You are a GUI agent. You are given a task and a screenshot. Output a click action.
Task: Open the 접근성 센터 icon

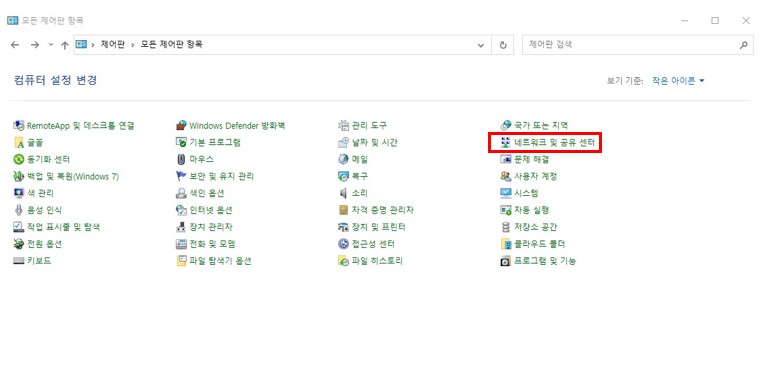click(343, 244)
